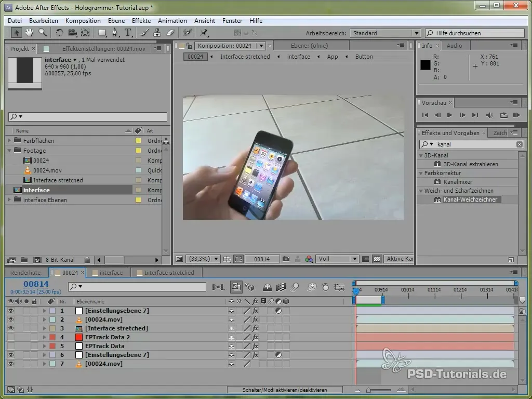Viewport: 532px width, 399px height.
Task: Select the Selection arrow tool
Action: point(16,33)
